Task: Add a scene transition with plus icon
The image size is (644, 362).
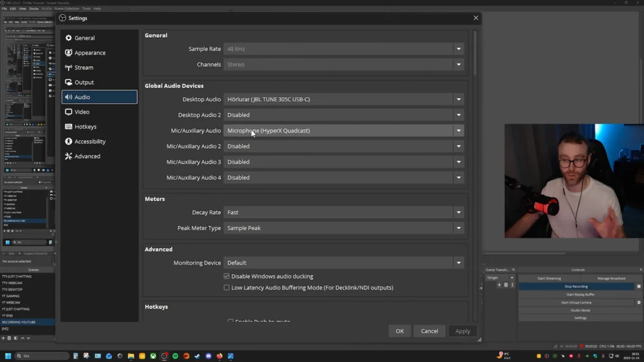Action: pyautogui.click(x=499, y=285)
